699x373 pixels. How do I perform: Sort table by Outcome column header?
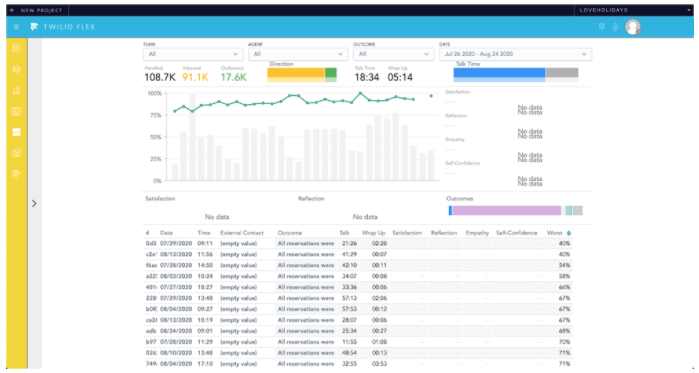290,233
